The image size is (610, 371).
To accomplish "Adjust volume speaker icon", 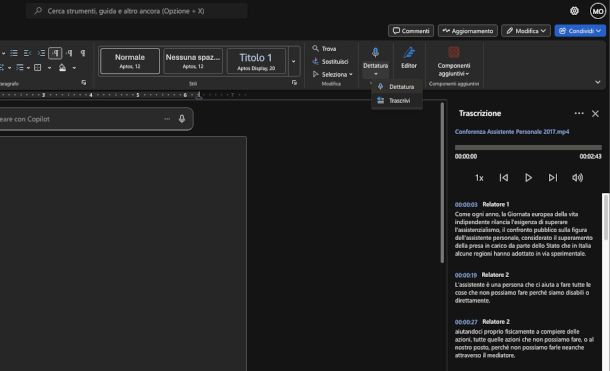I will point(577,178).
